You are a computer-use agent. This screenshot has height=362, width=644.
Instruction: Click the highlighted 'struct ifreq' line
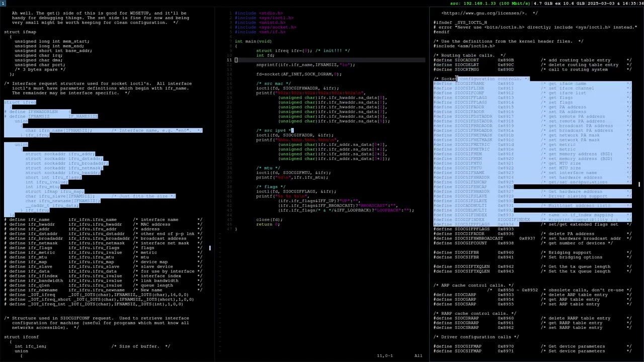point(20,102)
